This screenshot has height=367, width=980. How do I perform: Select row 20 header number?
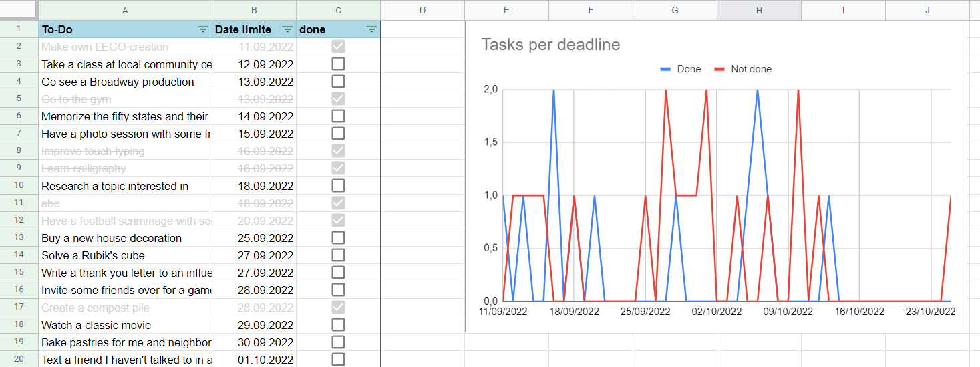(19, 360)
